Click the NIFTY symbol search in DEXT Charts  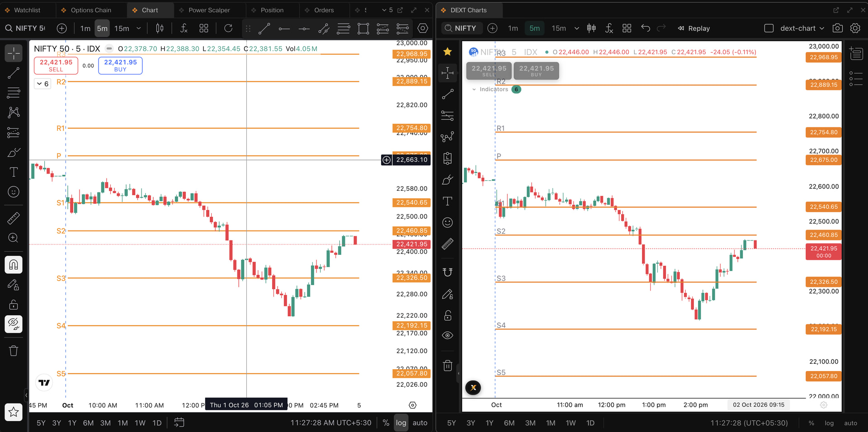[462, 28]
